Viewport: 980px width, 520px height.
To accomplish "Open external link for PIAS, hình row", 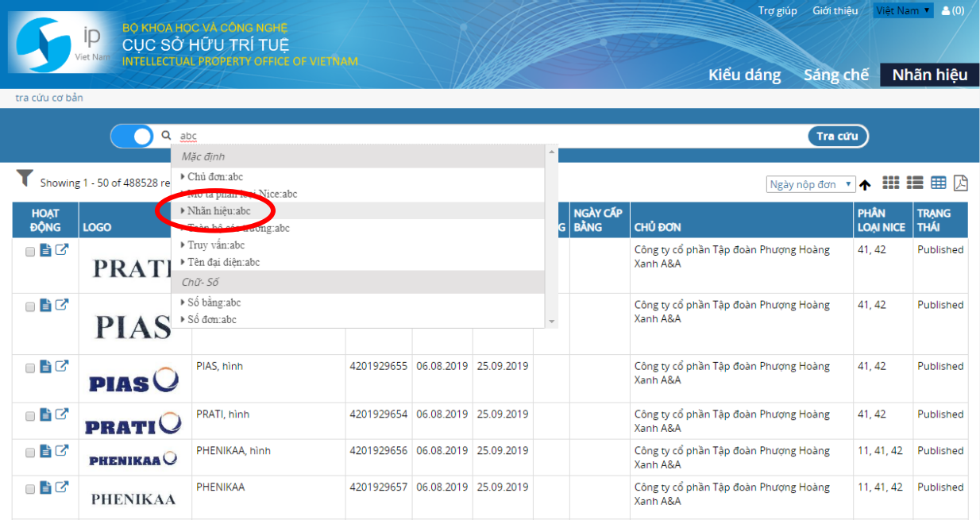I will pyautogui.click(x=61, y=366).
